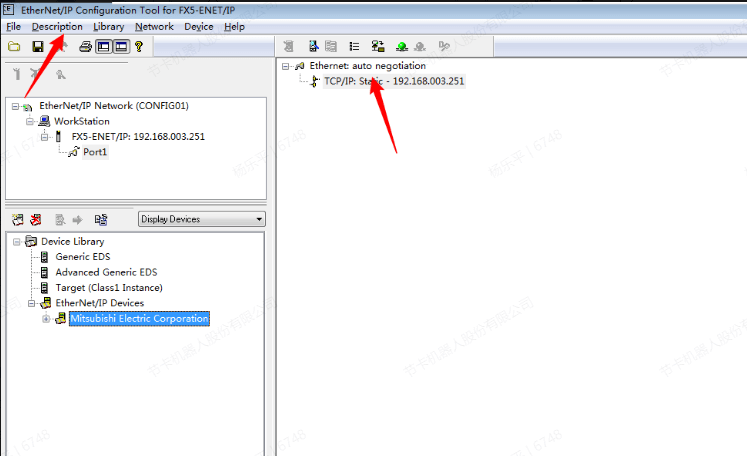Screen dimensions: 747x456
Task: Click the Print toolbar icon
Action: tap(86, 46)
